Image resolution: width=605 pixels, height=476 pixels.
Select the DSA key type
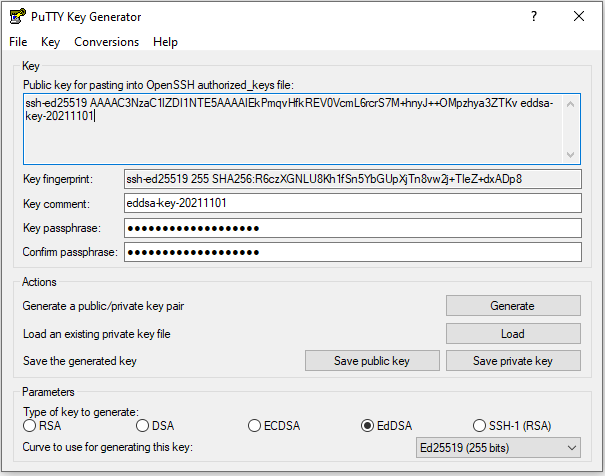[143, 426]
